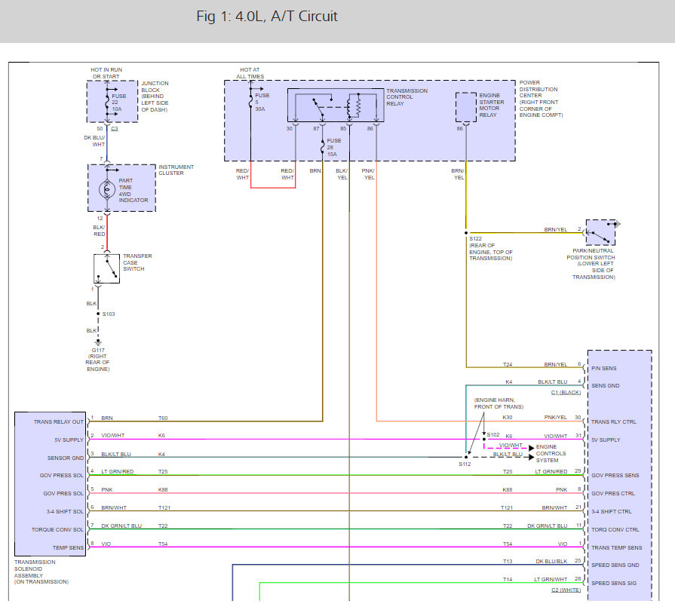The image size is (675, 616).
Task: Click the Fig 1: 4.0L, A/T Circuit title
Action: point(267,17)
